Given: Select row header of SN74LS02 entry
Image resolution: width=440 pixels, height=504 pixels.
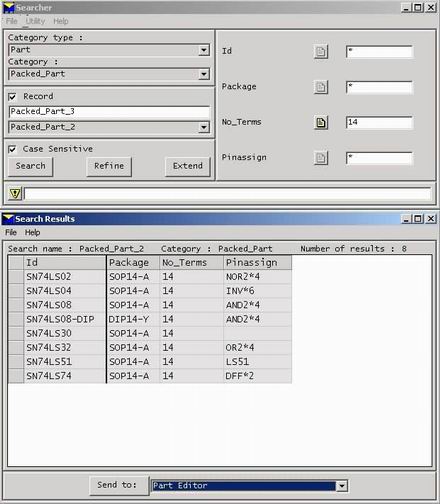Looking at the screenshot, I should pyautogui.click(x=16, y=277).
